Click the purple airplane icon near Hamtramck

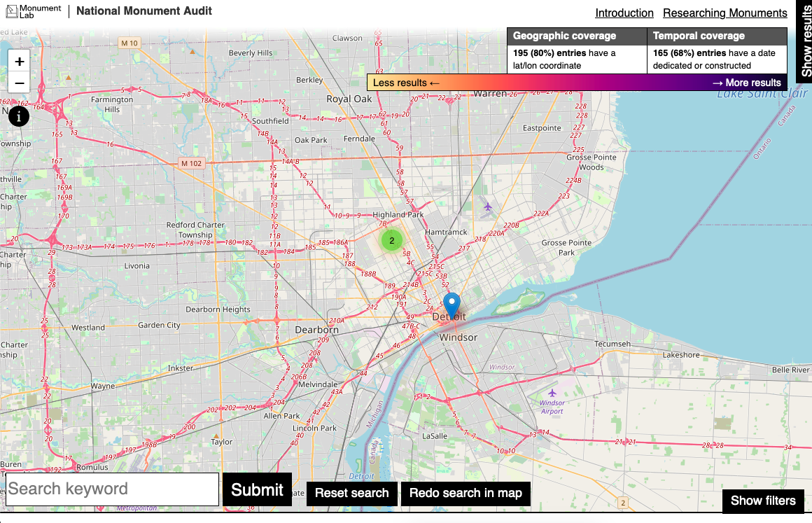tap(488, 208)
